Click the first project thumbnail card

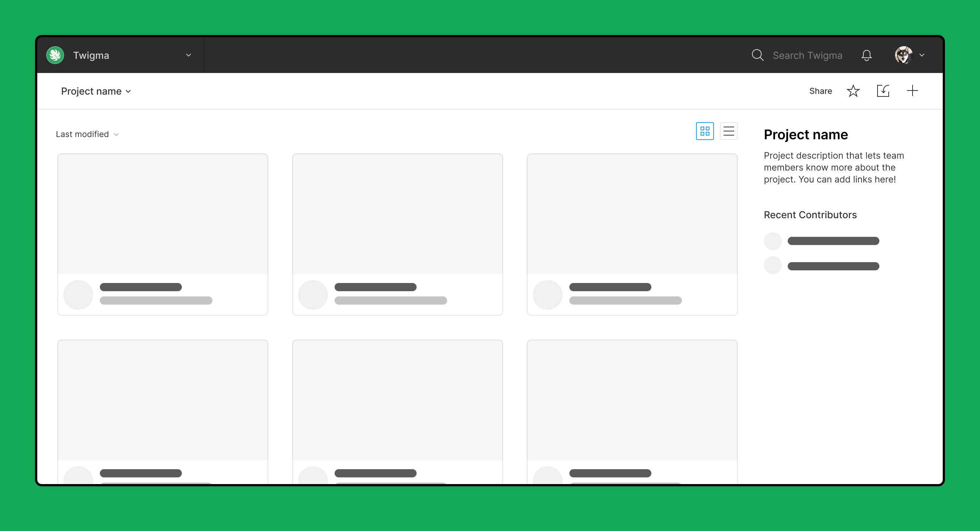[162, 233]
